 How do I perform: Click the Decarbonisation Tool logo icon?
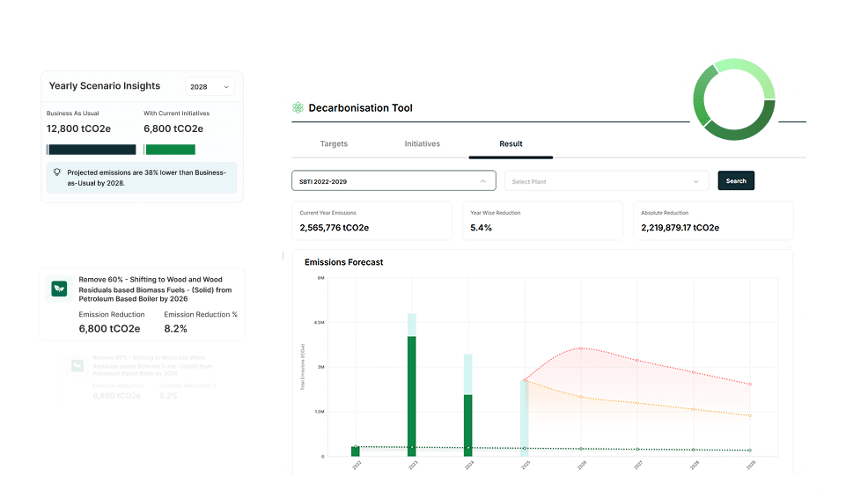coord(298,107)
